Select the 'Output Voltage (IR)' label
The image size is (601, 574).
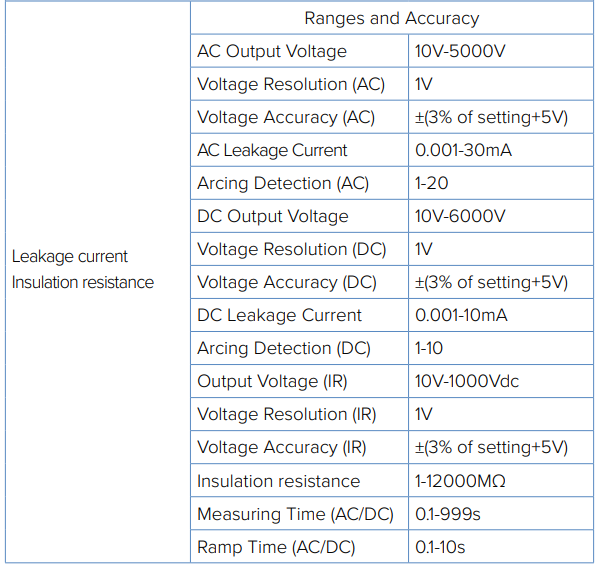point(272,381)
